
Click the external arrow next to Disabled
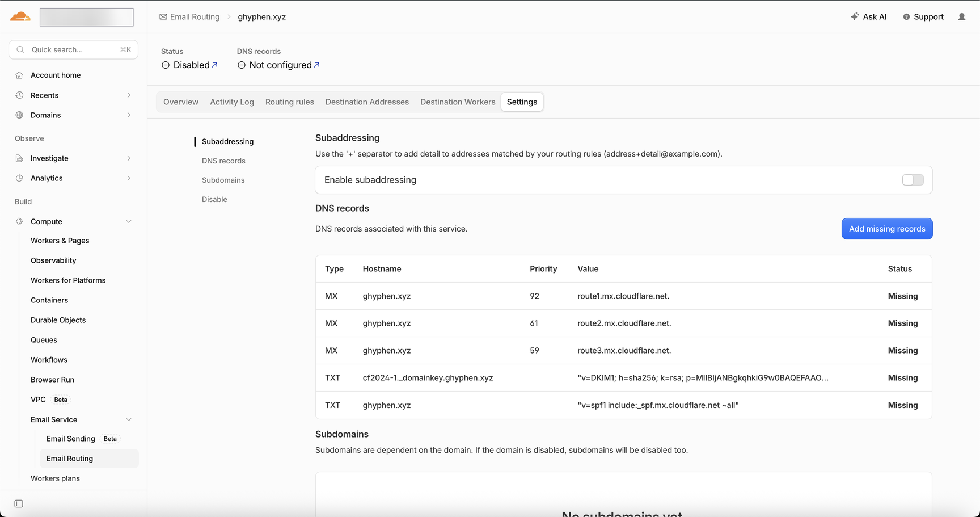click(x=214, y=65)
